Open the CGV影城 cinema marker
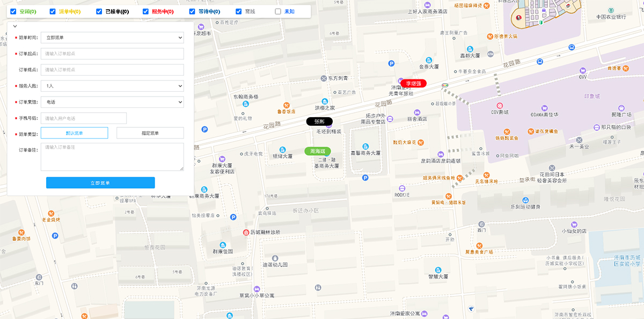Screen dimensions: 644x319 pos(500,106)
